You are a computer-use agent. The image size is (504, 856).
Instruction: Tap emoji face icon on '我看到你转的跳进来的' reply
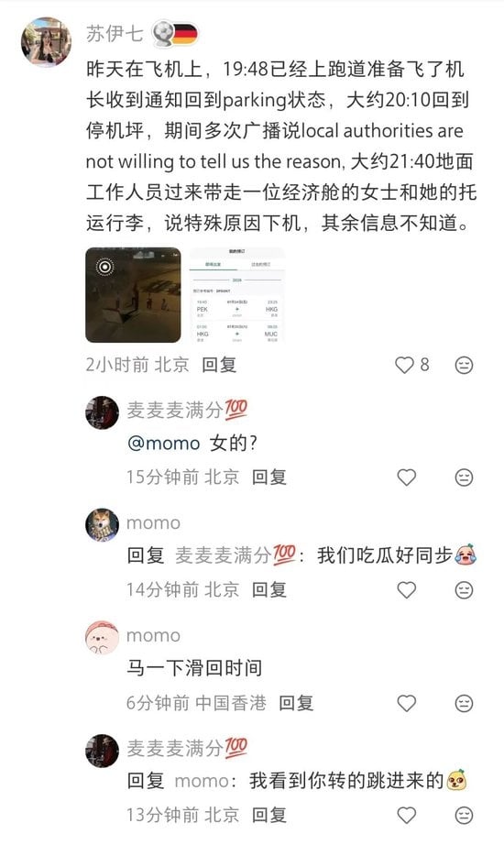point(464,816)
